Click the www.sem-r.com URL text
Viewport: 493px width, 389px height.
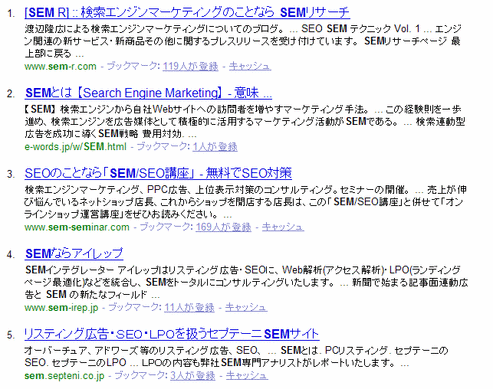point(60,66)
